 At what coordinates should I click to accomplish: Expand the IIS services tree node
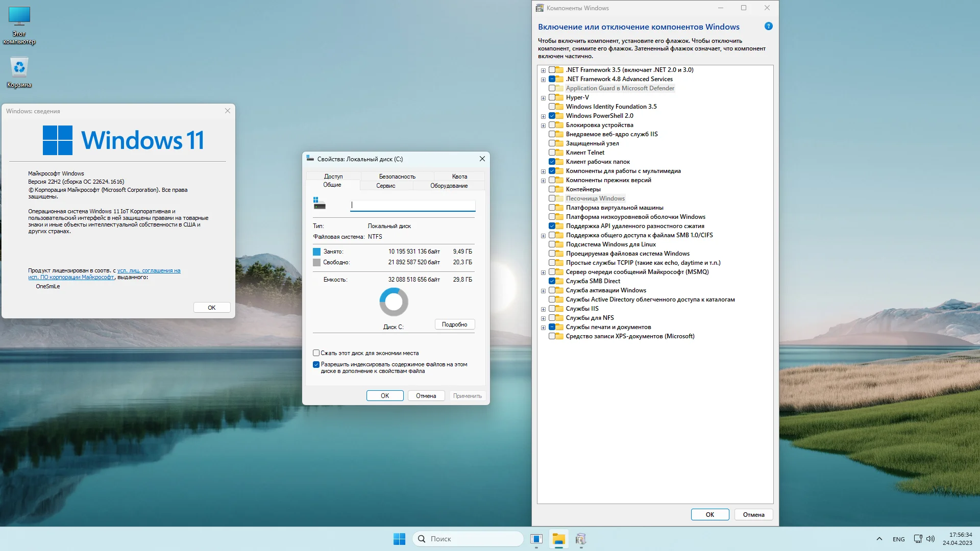pos(543,309)
